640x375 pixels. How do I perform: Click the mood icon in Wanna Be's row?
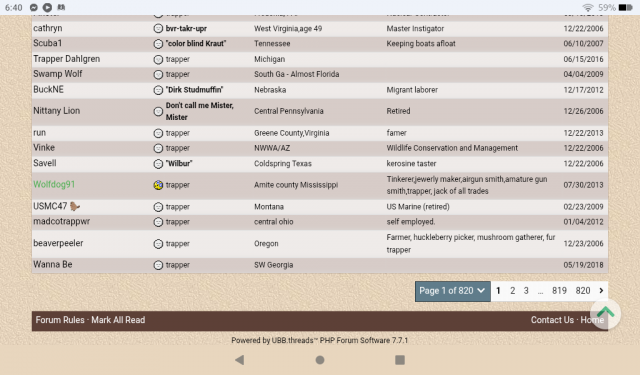point(158,265)
